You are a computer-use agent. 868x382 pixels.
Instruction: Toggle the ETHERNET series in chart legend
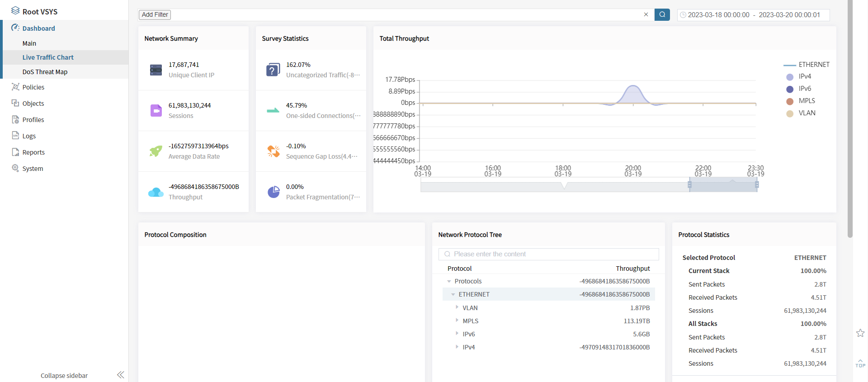pos(807,65)
